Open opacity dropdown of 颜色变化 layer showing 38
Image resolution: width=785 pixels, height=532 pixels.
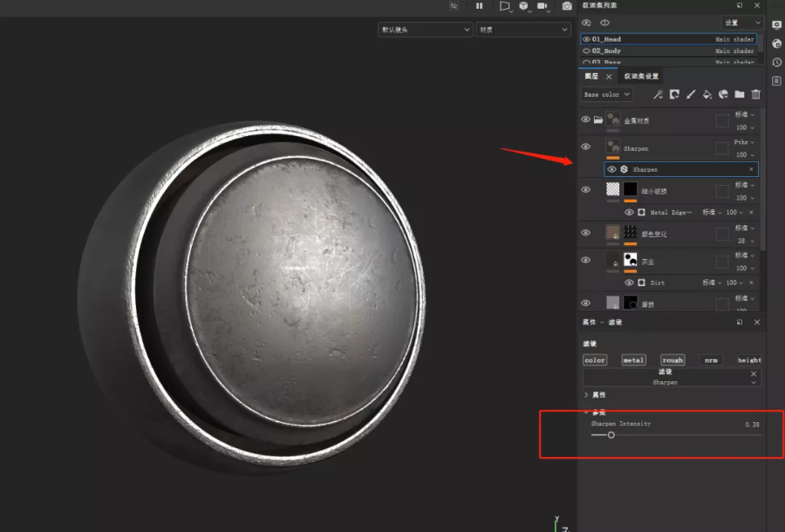click(746, 241)
